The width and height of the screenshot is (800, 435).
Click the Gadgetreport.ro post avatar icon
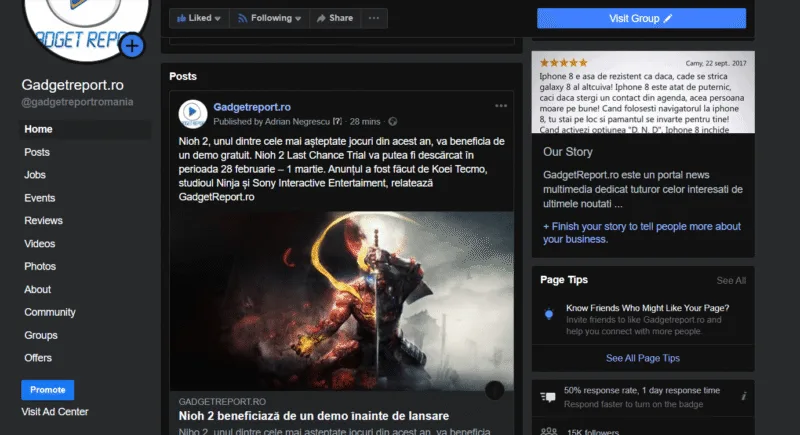(x=192, y=114)
